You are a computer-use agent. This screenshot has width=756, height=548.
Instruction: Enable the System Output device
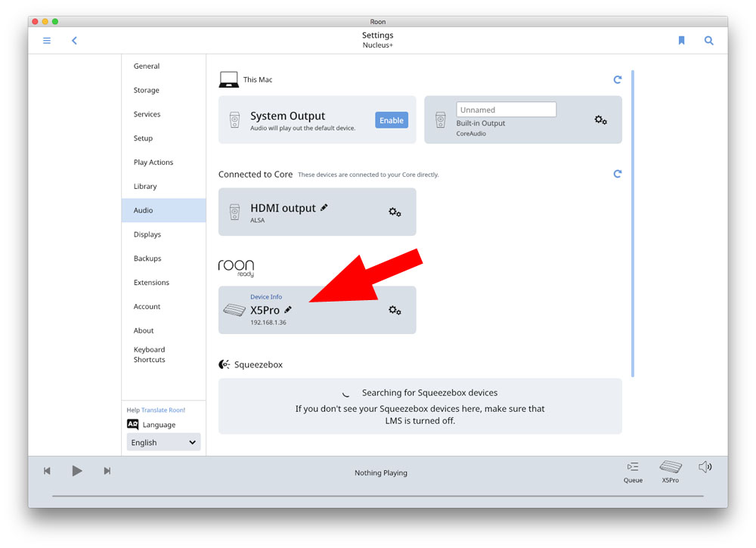pos(392,120)
